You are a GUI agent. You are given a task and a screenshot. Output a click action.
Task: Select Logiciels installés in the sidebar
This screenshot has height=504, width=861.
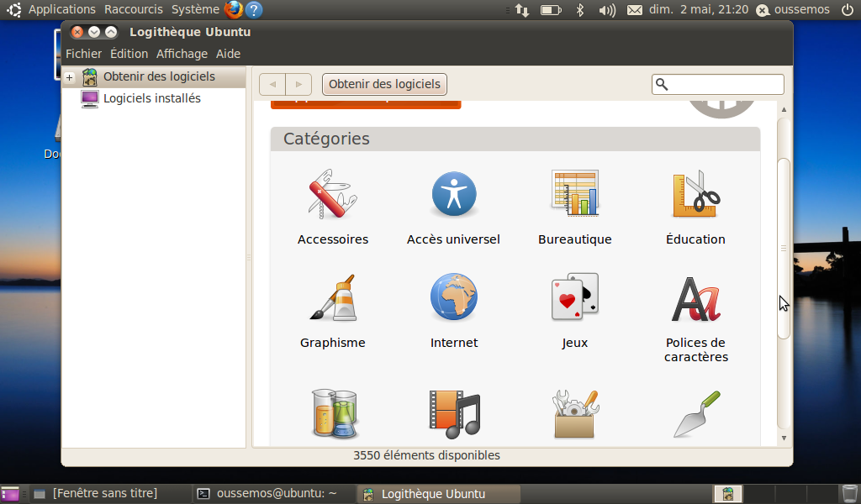[151, 98]
